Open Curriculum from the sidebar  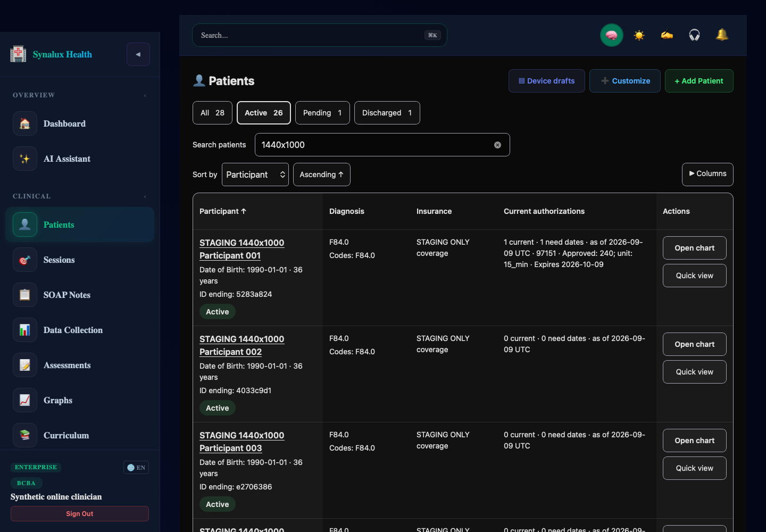(x=80, y=435)
